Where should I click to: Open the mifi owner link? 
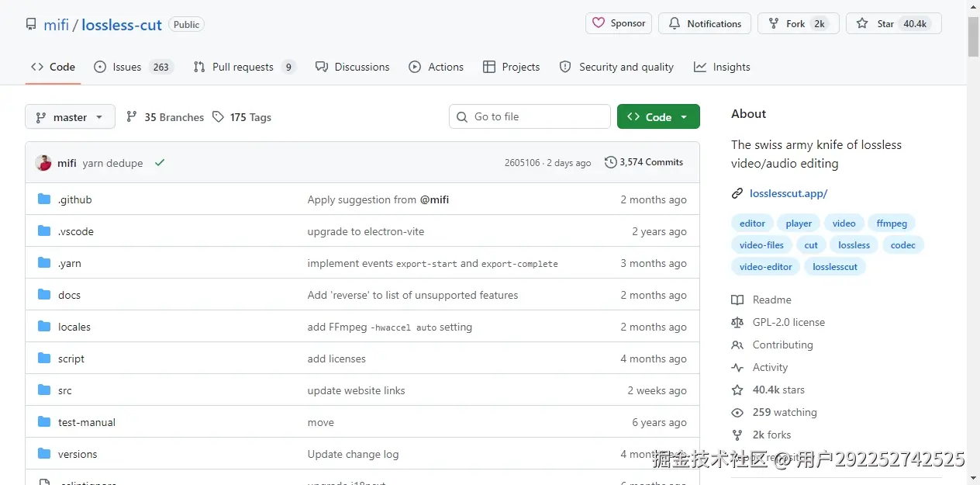click(56, 25)
